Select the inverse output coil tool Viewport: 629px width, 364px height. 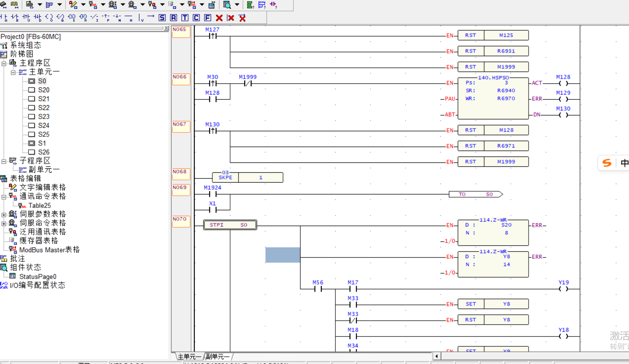coord(60,18)
